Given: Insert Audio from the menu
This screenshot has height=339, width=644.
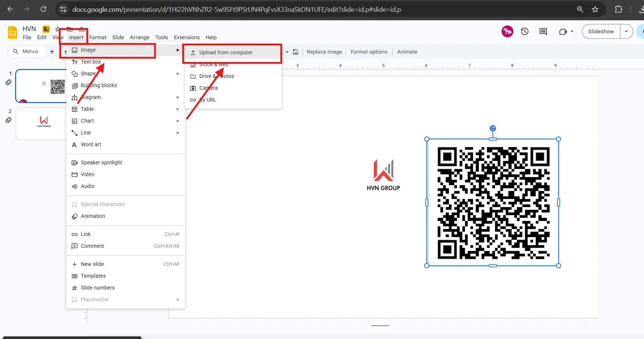Looking at the screenshot, I should pyautogui.click(x=125, y=186).
